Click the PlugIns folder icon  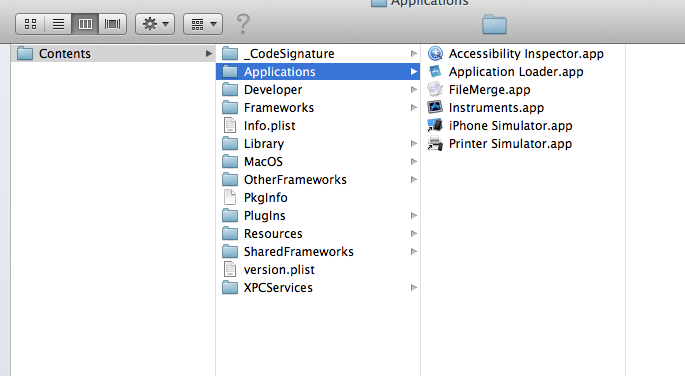point(230,215)
